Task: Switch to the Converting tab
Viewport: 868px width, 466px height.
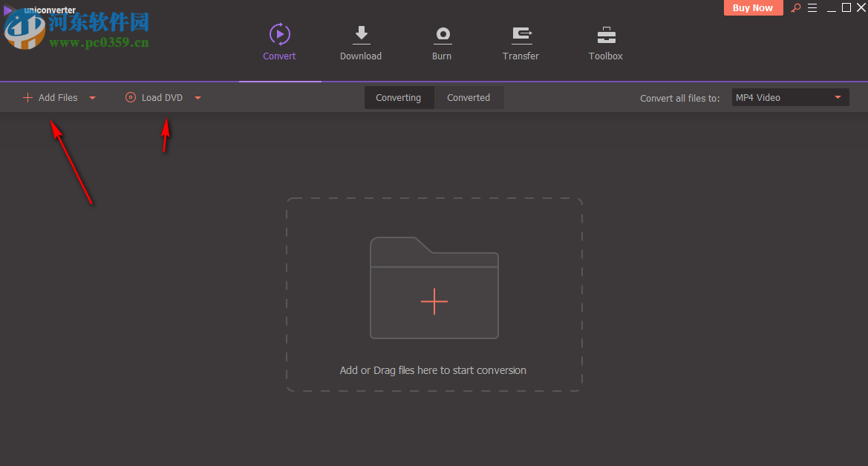Action: click(399, 97)
